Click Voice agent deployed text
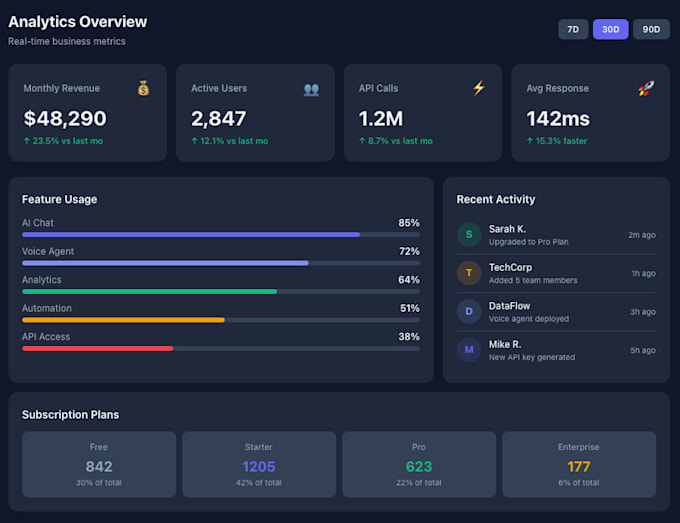The width and height of the screenshot is (680, 523). pos(529,319)
